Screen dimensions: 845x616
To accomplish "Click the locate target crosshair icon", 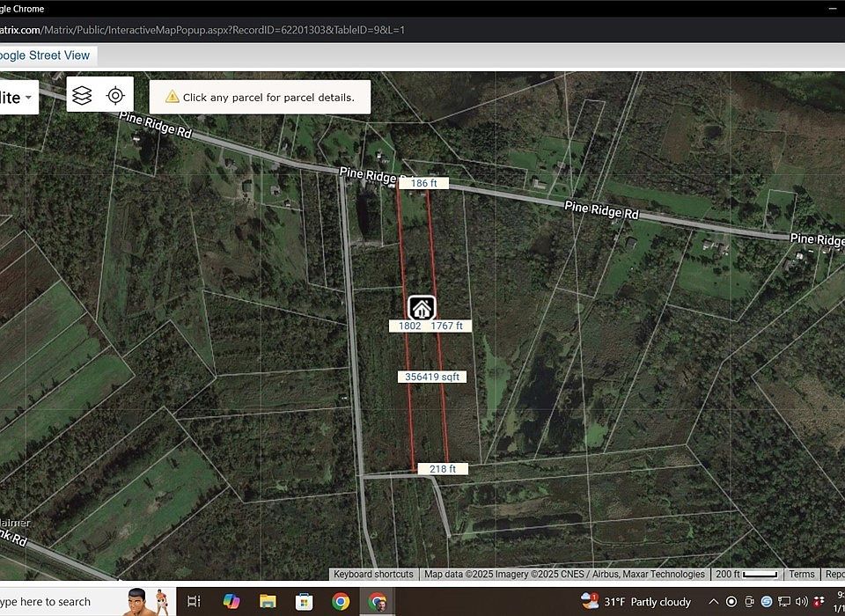I will [116, 95].
